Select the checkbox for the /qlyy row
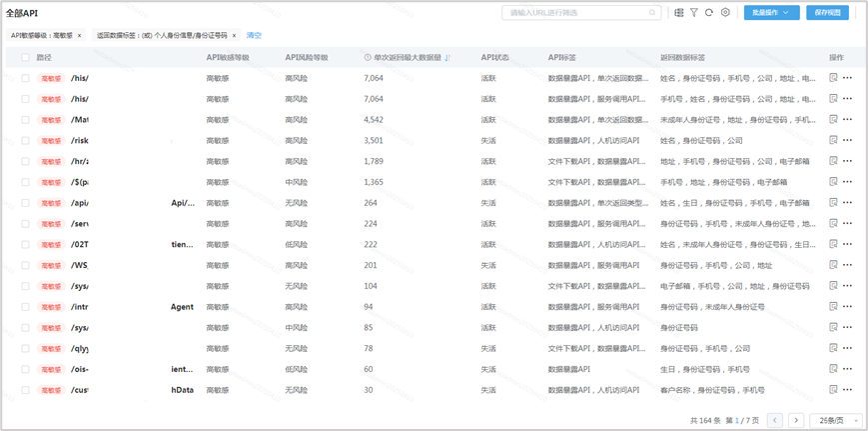The height and width of the screenshot is (431, 868). click(26, 349)
